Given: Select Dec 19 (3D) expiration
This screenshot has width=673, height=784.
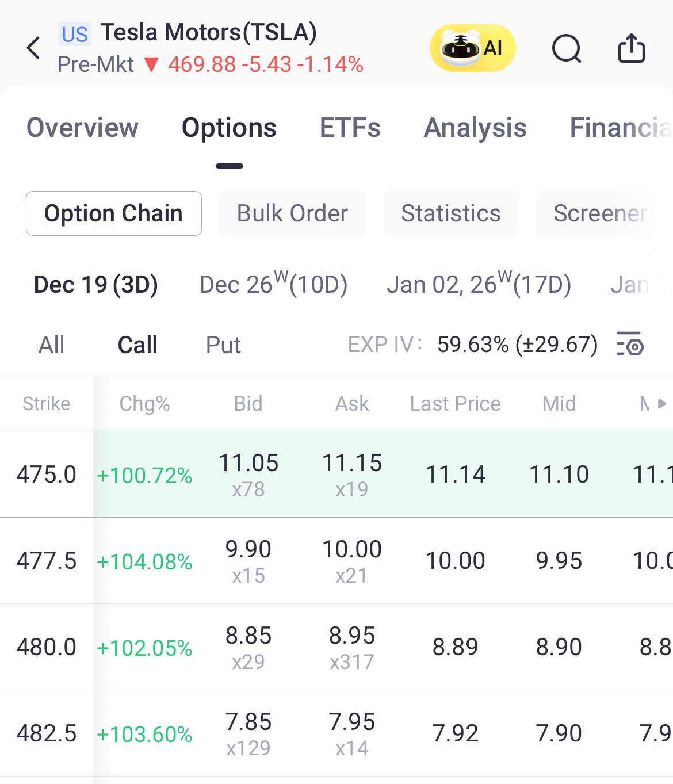Looking at the screenshot, I should (96, 284).
